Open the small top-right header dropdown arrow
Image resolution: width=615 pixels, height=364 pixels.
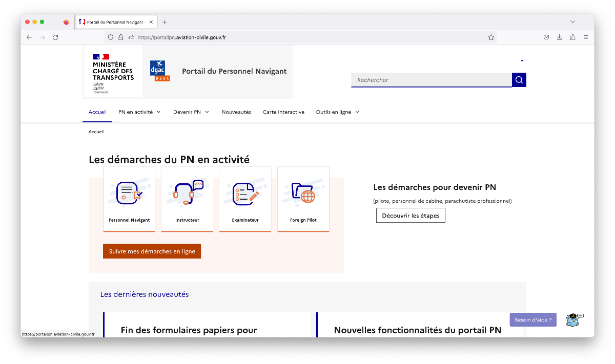[522, 61]
